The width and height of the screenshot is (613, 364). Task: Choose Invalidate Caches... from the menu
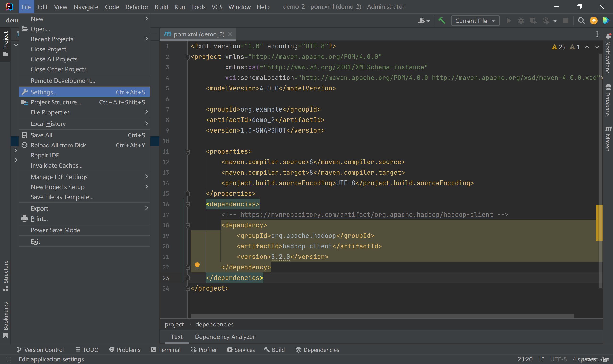tap(85, 166)
